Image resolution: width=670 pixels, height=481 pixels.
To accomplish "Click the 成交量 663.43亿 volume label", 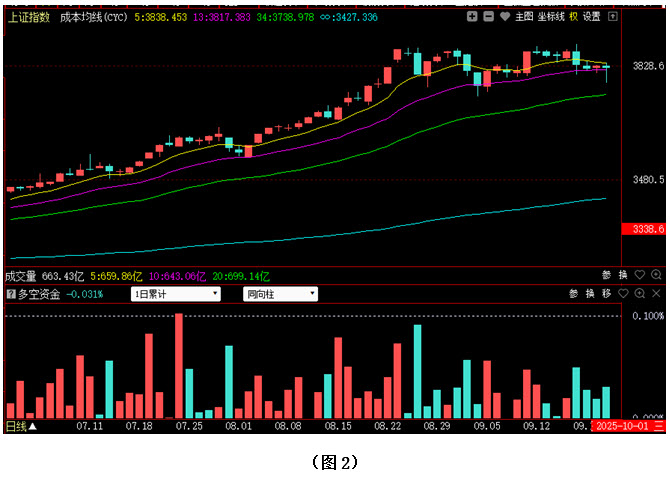I will [x=44, y=276].
